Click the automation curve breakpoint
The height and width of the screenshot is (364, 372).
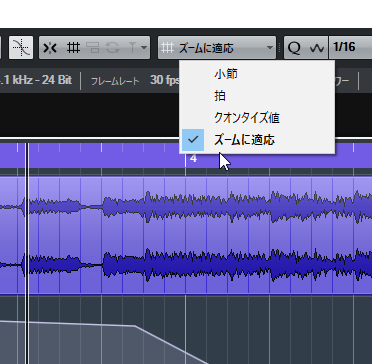[135, 326]
